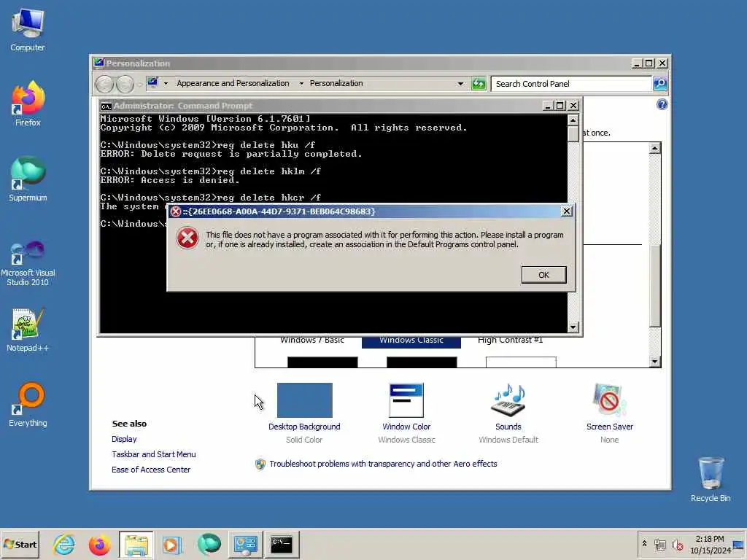Open Windows Explorer from the taskbar
The height and width of the screenshot is (560, 747).
pyautogui.click(x=136, y=545)
